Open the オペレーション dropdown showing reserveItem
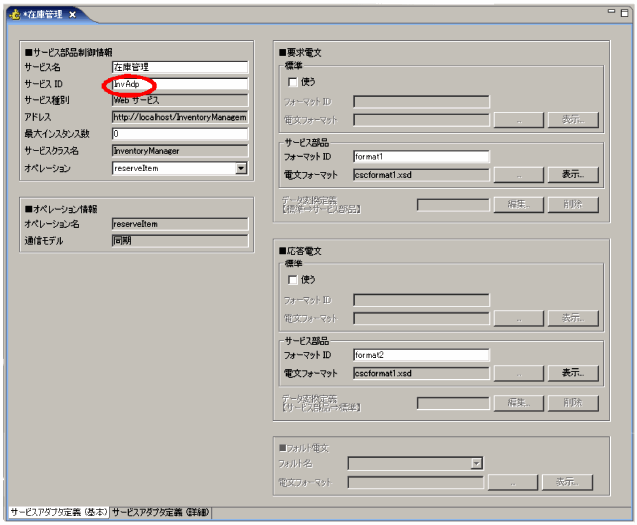This screenshot has width=637, height=525. [x=241, y=168]
